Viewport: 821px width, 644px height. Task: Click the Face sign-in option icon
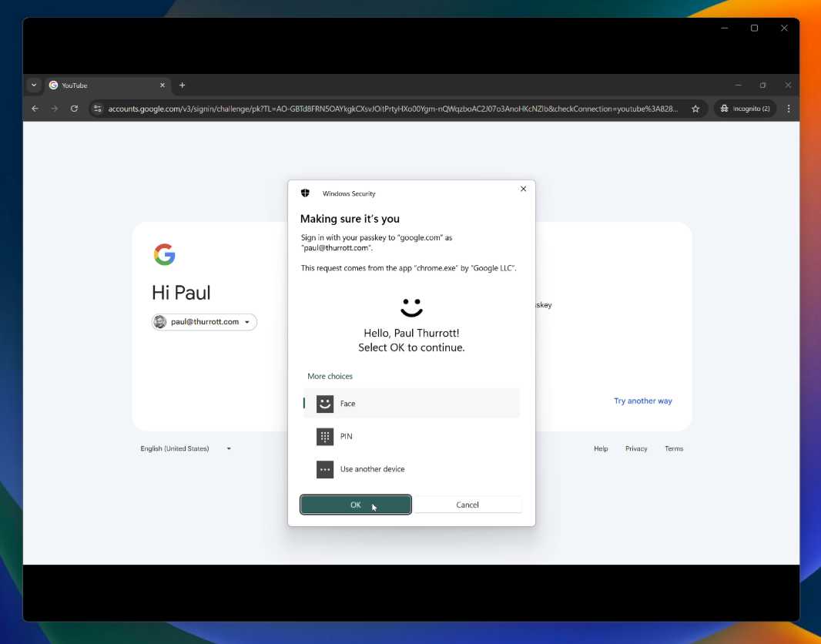[x=325, y=404]
